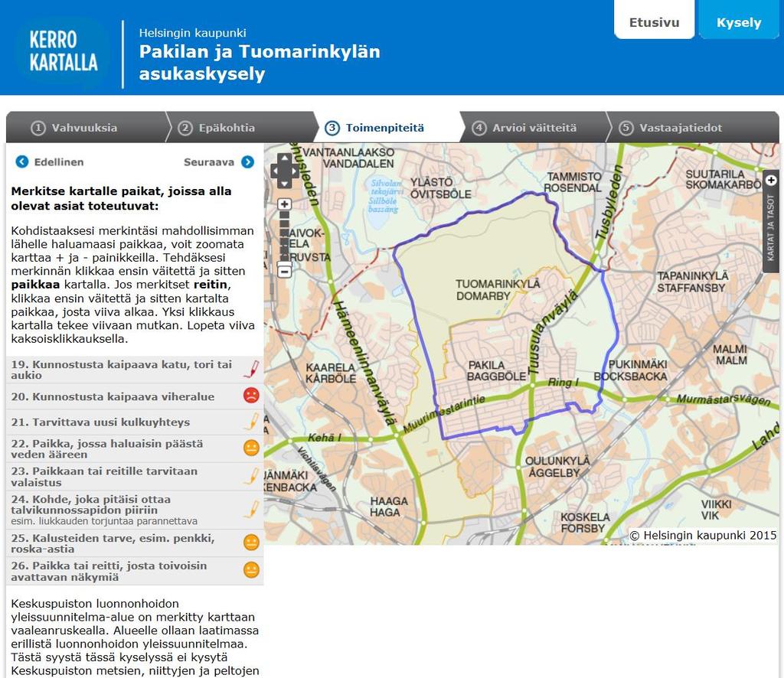Click the Tapaninkylä Staffansby map label
This screenshot has height=678, width=784.
(692, 282)
